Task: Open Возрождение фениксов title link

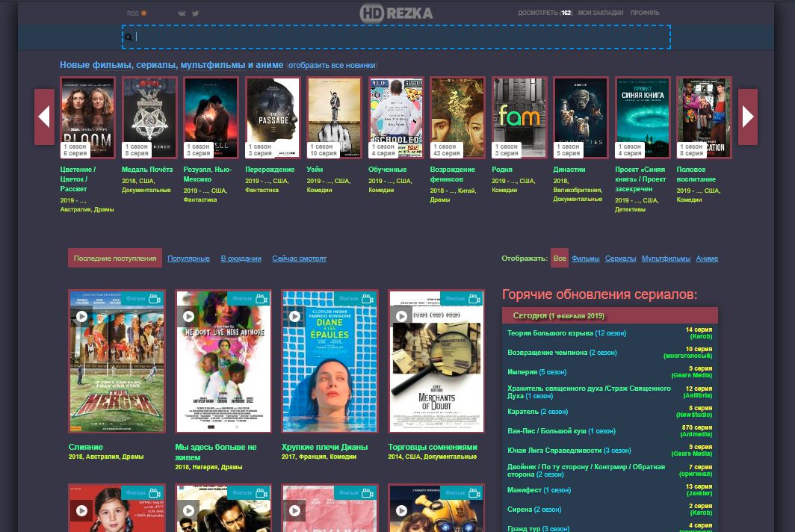Action: click(x=452, y=174)
